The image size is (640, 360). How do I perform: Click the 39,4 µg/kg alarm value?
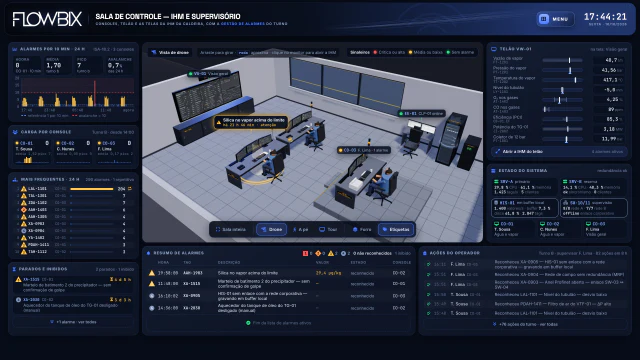329,273
